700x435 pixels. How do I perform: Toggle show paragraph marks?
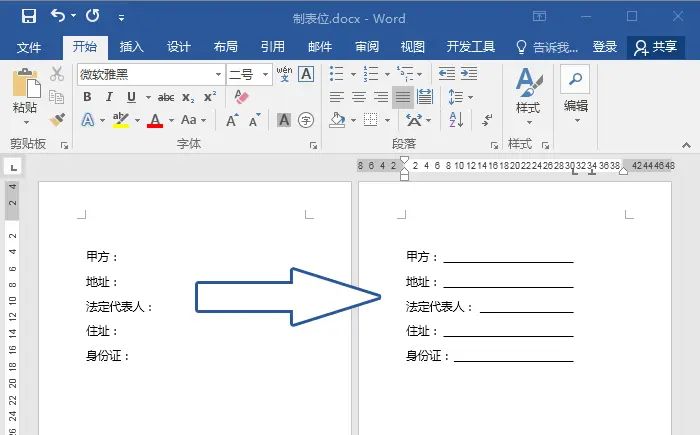point(487,120)
